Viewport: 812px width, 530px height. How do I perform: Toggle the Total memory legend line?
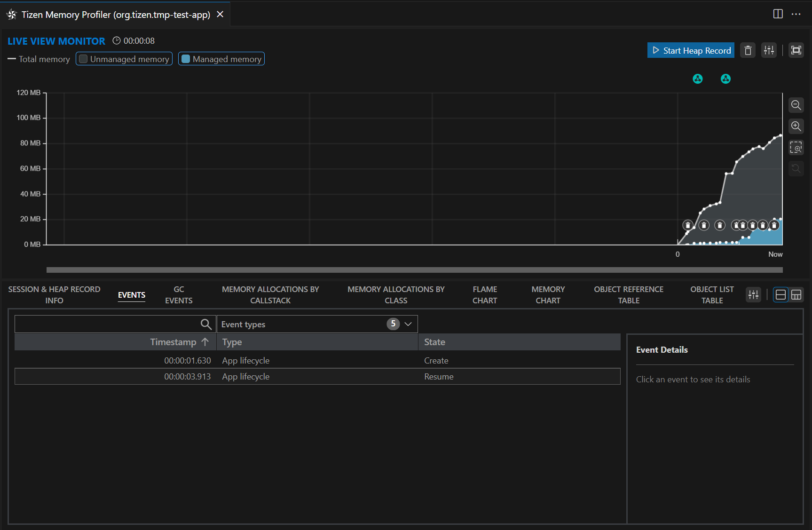pyautogui.click(x=39, y=59)
